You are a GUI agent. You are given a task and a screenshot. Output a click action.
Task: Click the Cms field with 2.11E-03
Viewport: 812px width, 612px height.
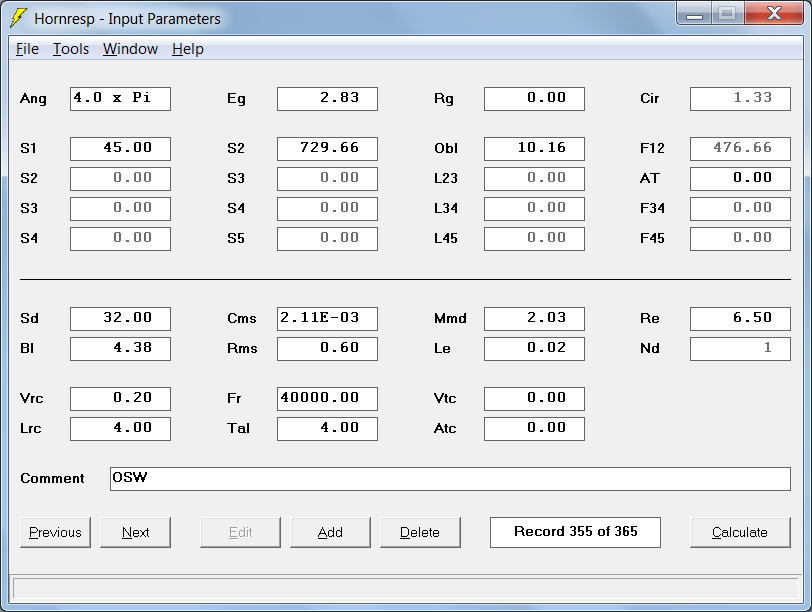[327, 318]
